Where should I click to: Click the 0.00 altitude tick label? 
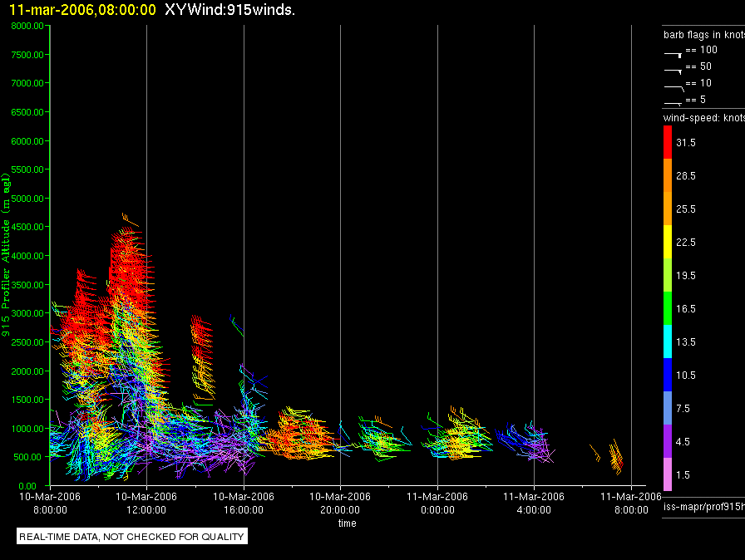[27, 486]
